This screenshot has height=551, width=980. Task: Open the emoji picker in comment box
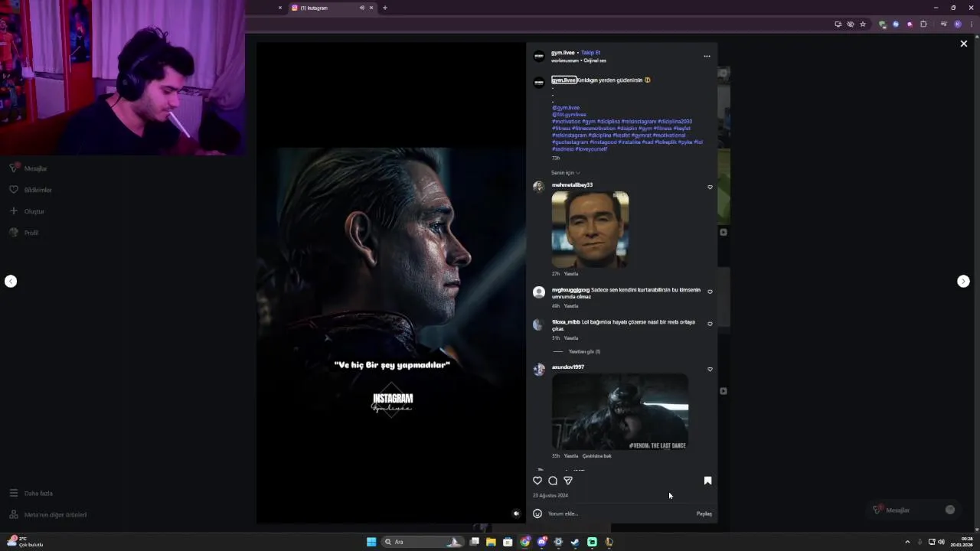(x=537, y=514)
